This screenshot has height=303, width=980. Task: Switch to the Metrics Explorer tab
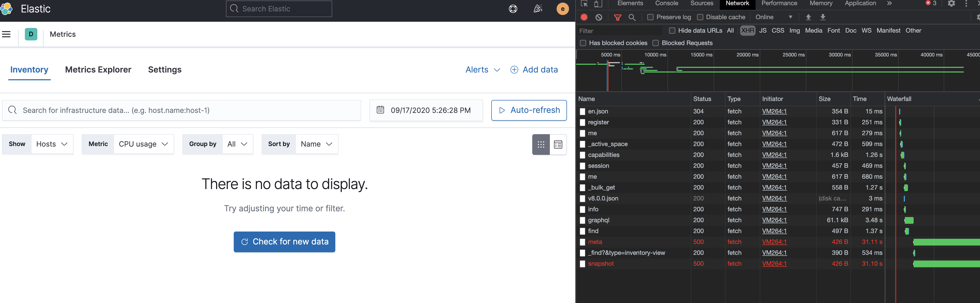tap(98, 70)
